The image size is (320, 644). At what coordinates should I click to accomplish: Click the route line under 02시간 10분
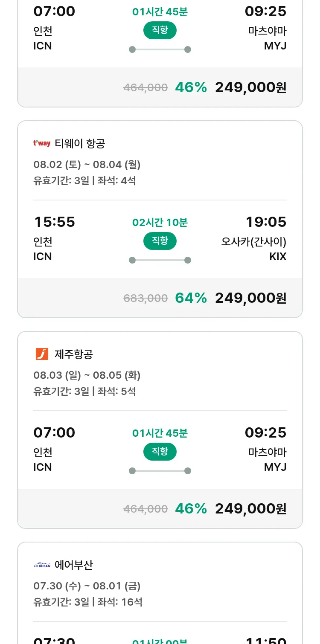pos(160,260)
